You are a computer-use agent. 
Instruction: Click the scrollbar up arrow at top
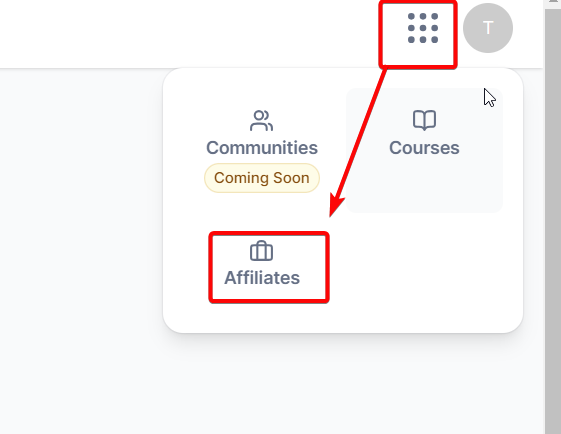click(x=553, y=2)
